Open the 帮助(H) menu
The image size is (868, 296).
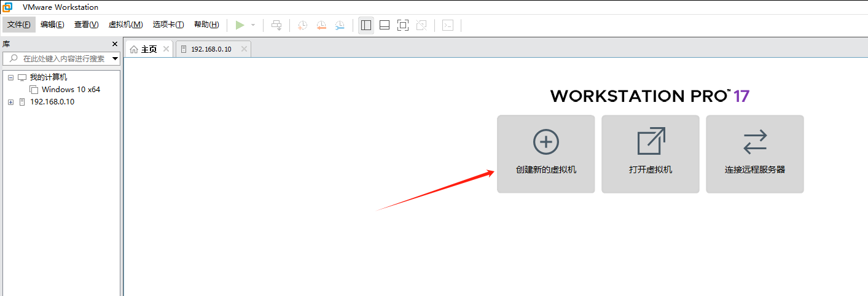click(x=206, y=25)
